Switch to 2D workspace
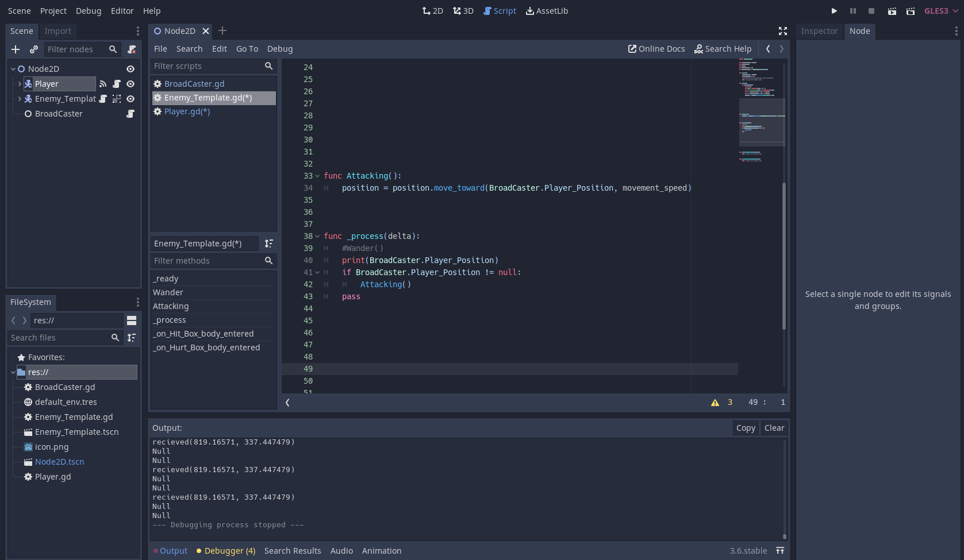 [433, 11]
